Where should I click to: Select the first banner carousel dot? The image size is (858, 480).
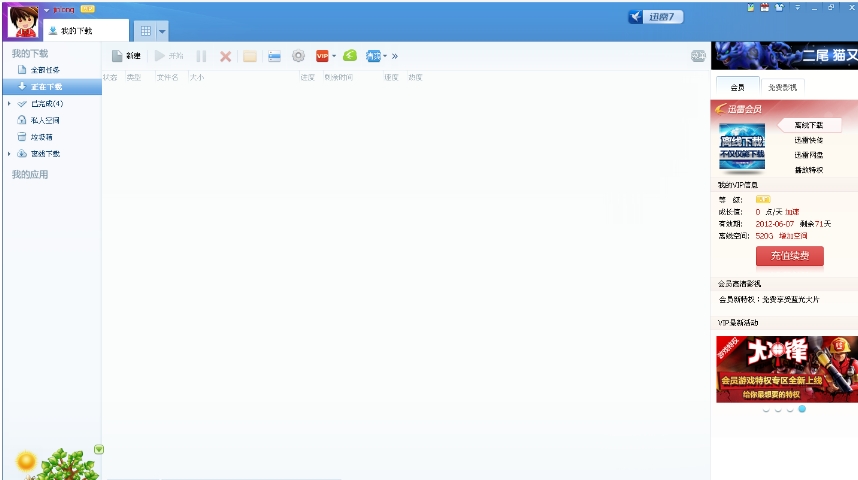click(766, 409)
